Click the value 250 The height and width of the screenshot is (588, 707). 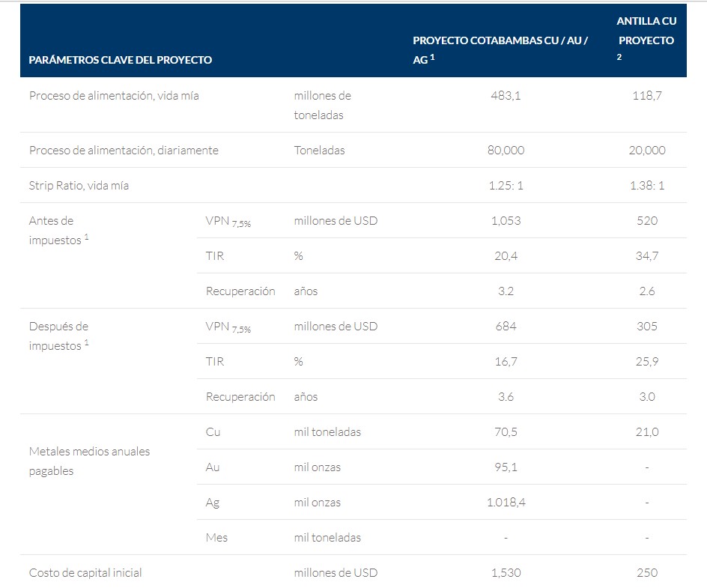[x=647, y=573]
